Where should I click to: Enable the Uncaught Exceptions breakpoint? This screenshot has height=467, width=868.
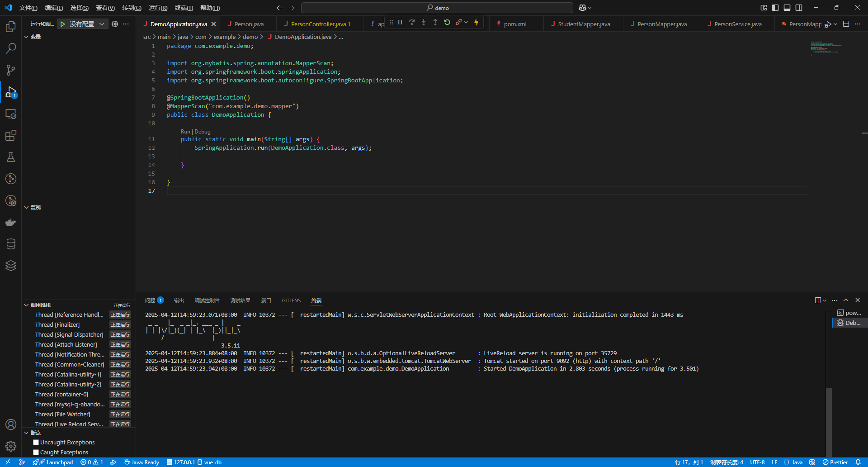pyautogui.click(x=35, y=442)
